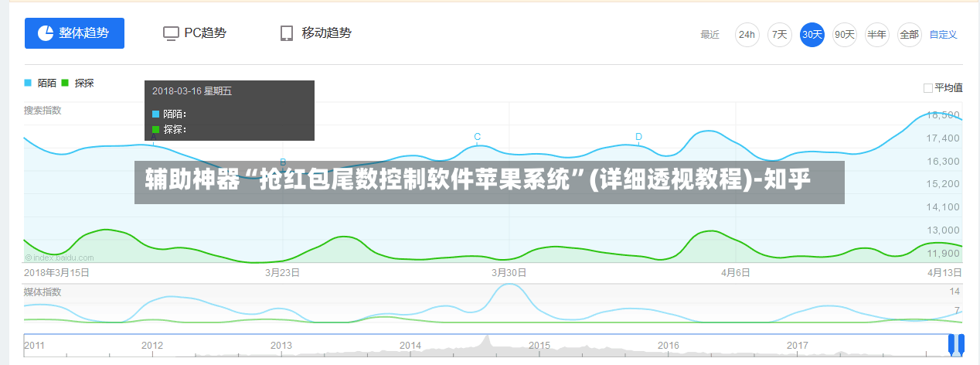Click the 最近 label before time ranges

tap(710, 35)
